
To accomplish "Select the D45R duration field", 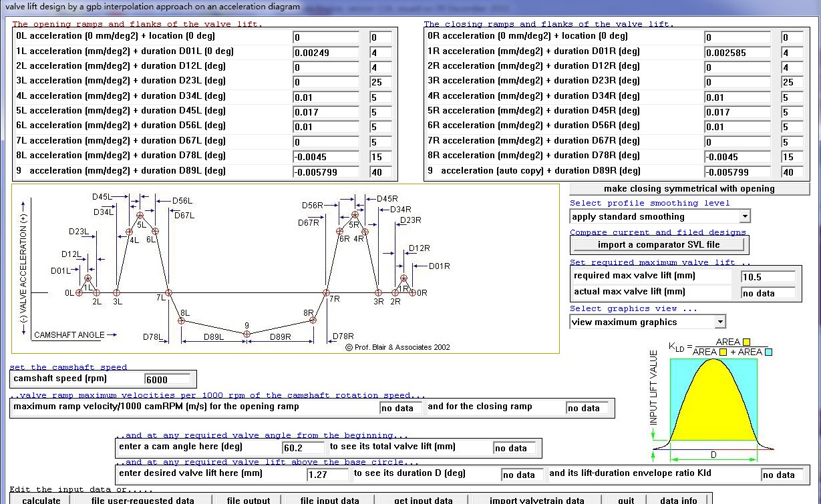I will tap(793, 112).
